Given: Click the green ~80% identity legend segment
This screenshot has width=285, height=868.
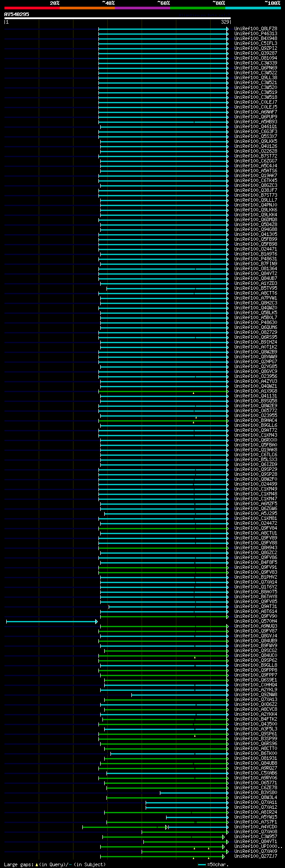Looking at the screenshot, I should [198, 8].
